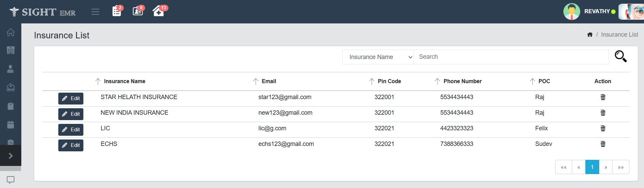Image resolution: width=644 pixels, height=188 pixels.
Task: Delete the STAR HELATH INSURANCE row
Action: click(x=603, y=97)
